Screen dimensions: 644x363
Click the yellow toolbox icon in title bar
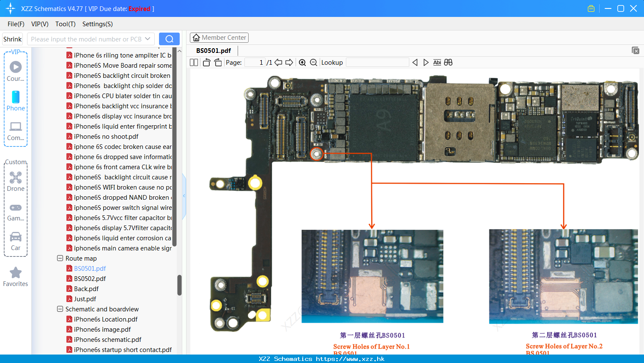pyautogui.click(x=591, y=8)
